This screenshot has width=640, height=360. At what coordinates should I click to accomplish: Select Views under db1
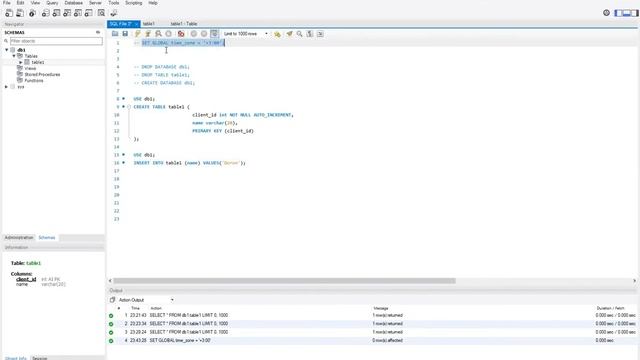point(30,69)
